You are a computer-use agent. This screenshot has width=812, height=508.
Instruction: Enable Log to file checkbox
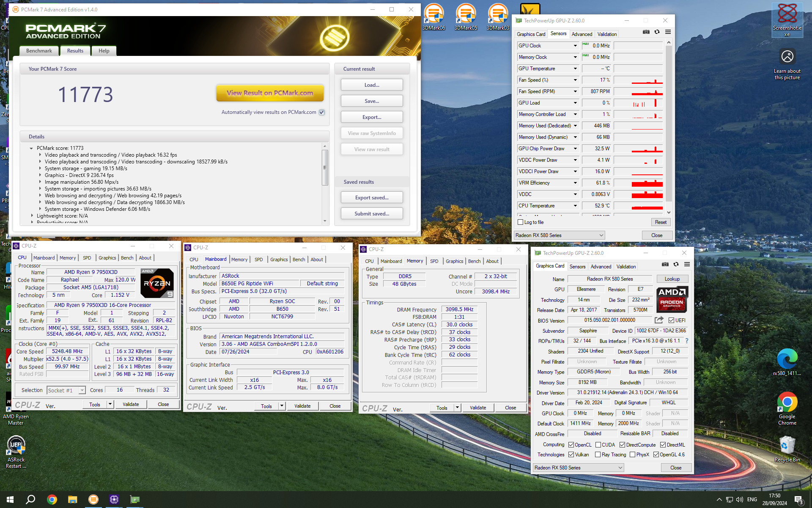point(521,222)
